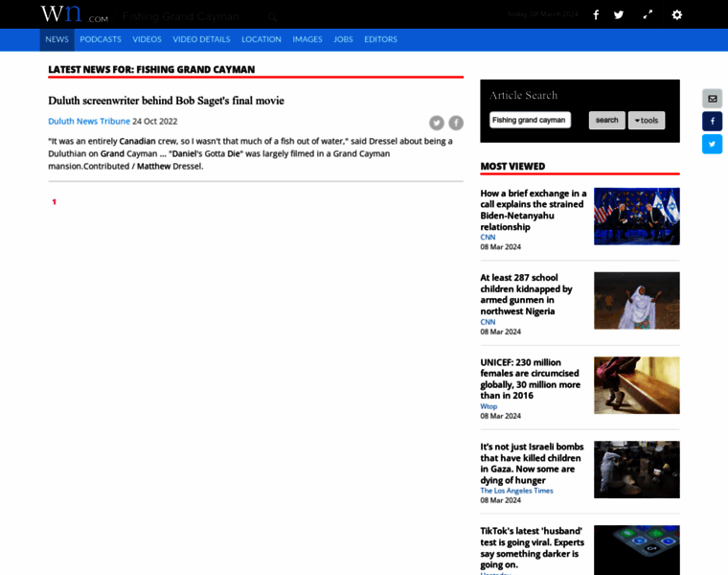Go to results page 1
The height and width of the screenshot is (575, 728).
click(55, 202)
